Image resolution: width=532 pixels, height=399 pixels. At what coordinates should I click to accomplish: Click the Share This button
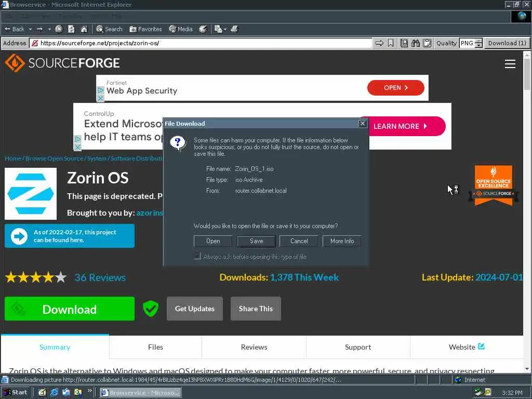(x=256, y=309)
